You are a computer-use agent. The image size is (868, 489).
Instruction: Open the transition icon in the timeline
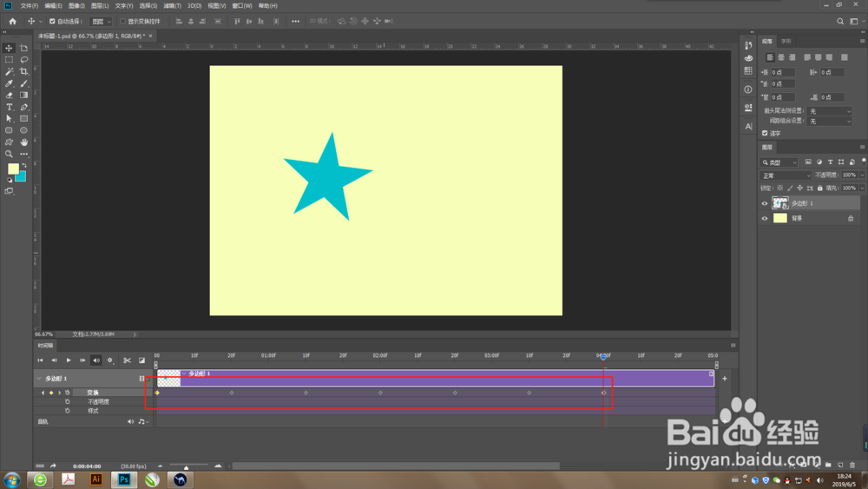click(x=141, y=360)
